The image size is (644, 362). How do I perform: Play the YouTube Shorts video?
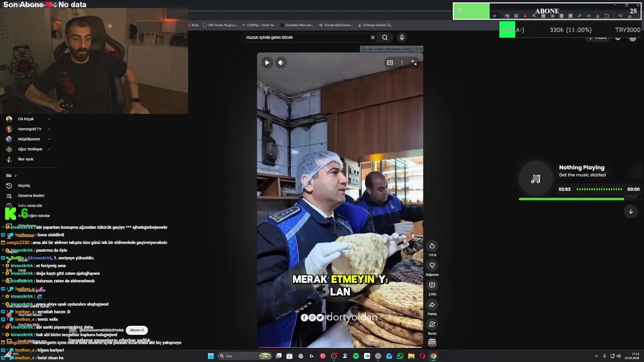click(267, 62)
